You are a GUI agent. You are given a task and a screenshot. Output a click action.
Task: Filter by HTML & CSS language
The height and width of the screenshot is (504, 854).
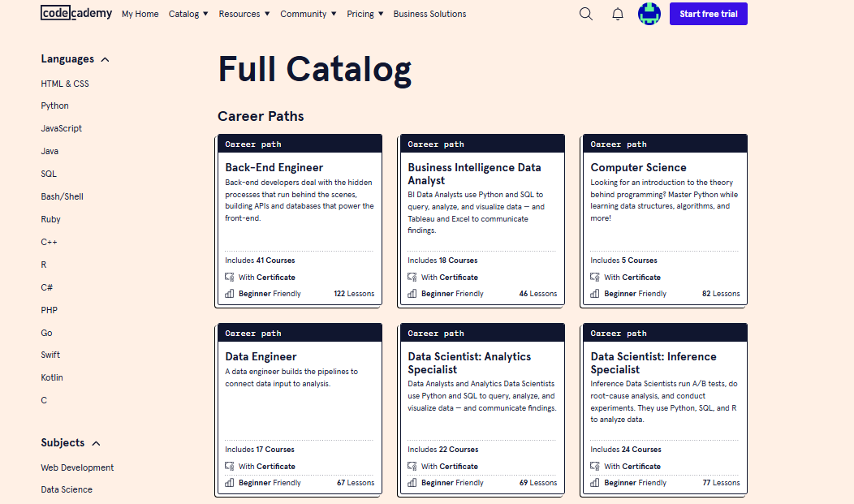pyautogui.click(x=65, y=84)
